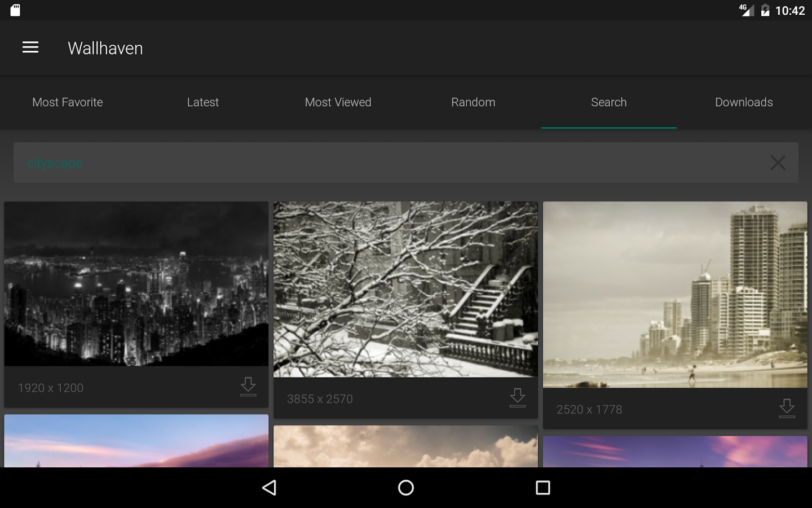Viewport: 812px width, 508px height.
Task: Select the Random tab
Action: coord(473,102)
